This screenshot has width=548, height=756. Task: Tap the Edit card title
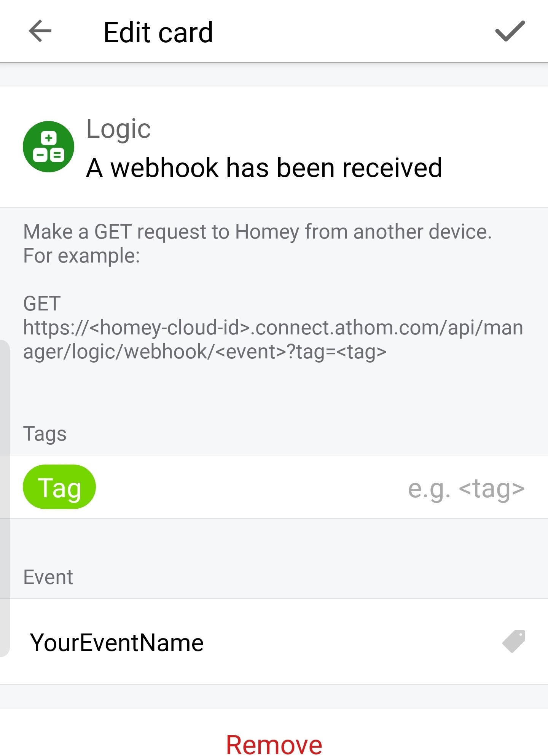[x=158, y=32]
